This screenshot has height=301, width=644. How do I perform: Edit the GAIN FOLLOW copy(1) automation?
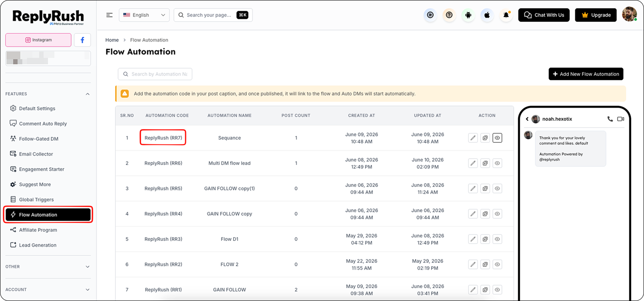coord(473,189)
